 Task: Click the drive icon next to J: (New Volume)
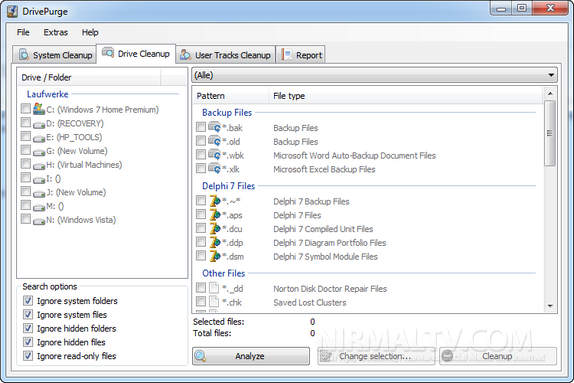pyautogui.click(x=39, y=193)
